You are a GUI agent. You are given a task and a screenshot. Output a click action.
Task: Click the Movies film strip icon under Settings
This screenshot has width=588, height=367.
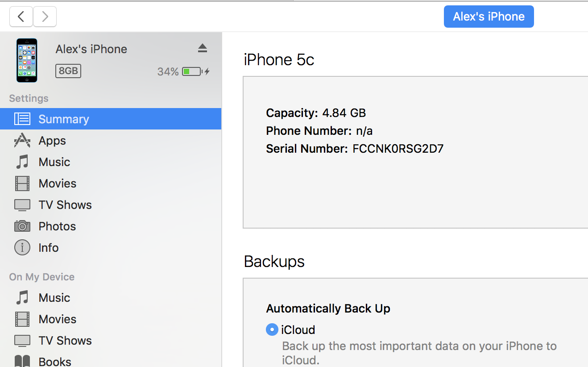coord(22,183)
